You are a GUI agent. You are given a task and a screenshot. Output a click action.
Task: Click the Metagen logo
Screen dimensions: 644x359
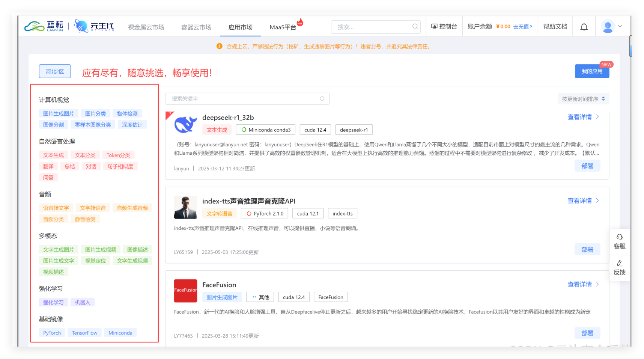coord(94,26)
